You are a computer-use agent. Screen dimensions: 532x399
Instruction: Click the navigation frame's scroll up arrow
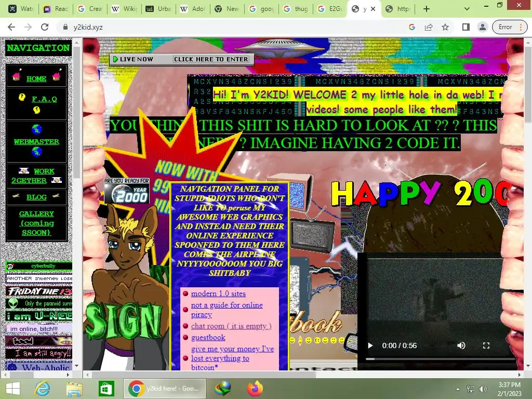(77, 43)
